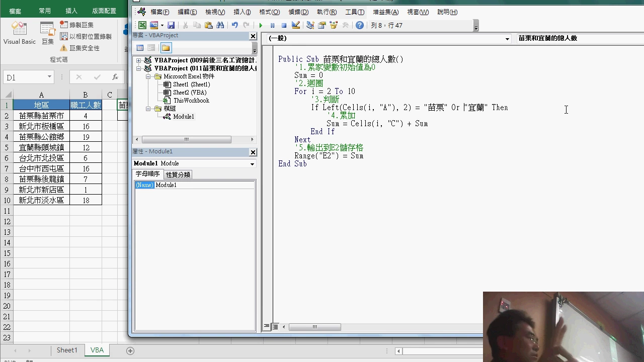Open the procedure dropdown 苗栗和宜蘭的總人數

click(580, 38)
